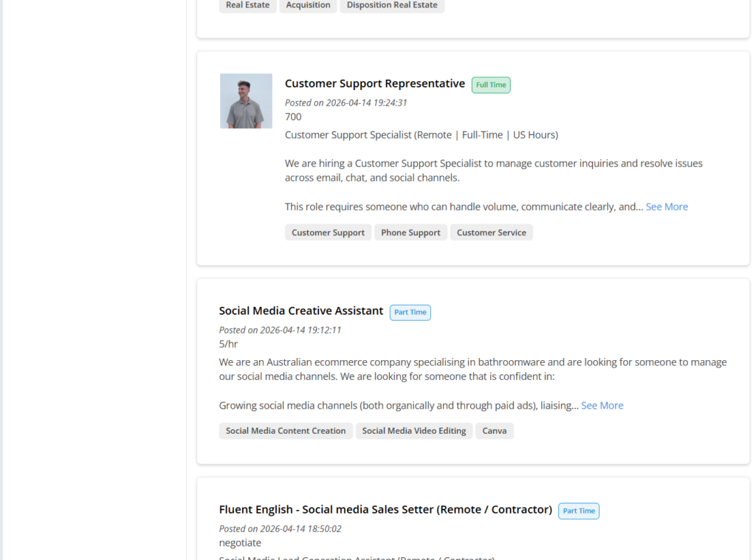Select the Customer Service tag

pyautogui.click(x=491, y=232)
